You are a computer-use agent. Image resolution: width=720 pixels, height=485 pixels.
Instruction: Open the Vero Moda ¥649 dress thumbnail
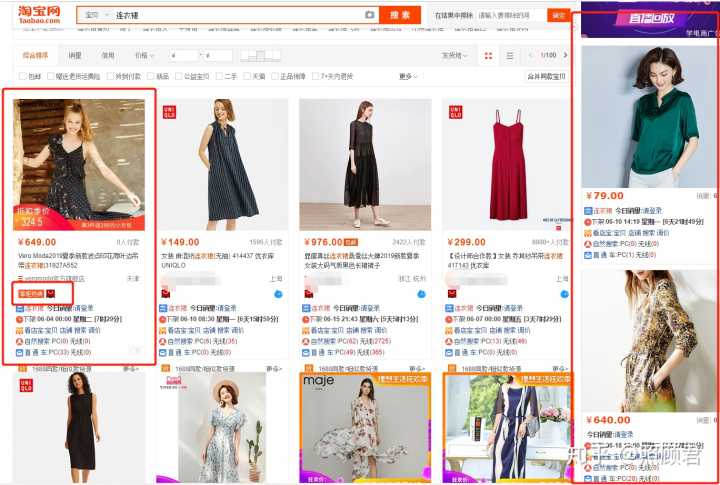pos(79,164)
